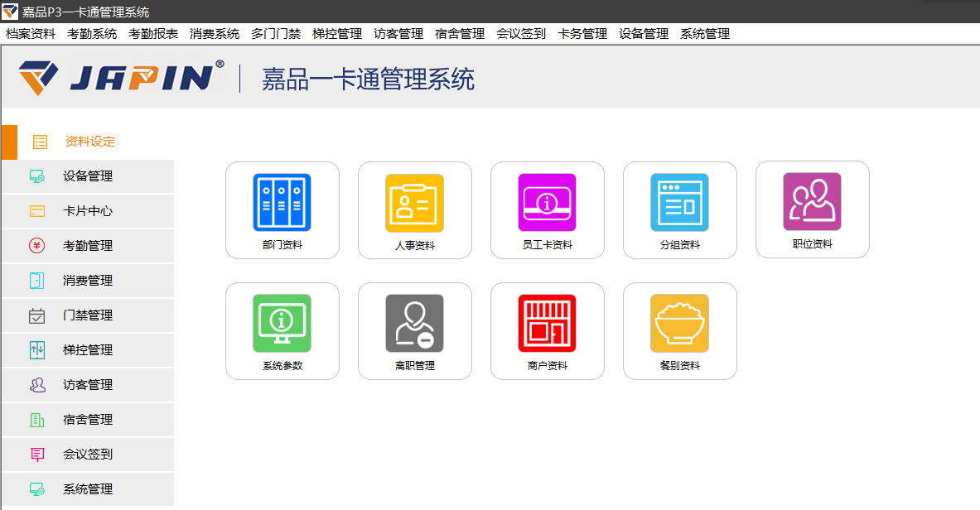The height and width of the screenshot is (510, 980).
Task: Select 门禁管理 label in sidebar
Action: pos(88,315)
